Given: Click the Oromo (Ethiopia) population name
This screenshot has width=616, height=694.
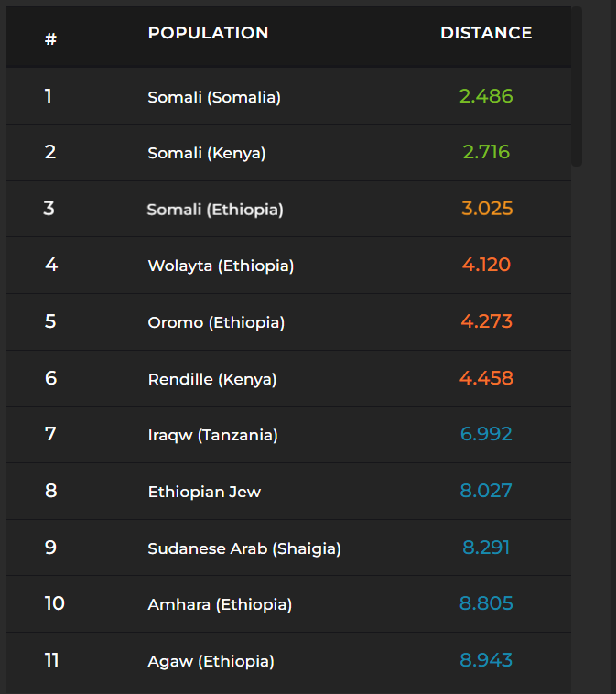Looking at the screenshot, I should tap(216, 322).
